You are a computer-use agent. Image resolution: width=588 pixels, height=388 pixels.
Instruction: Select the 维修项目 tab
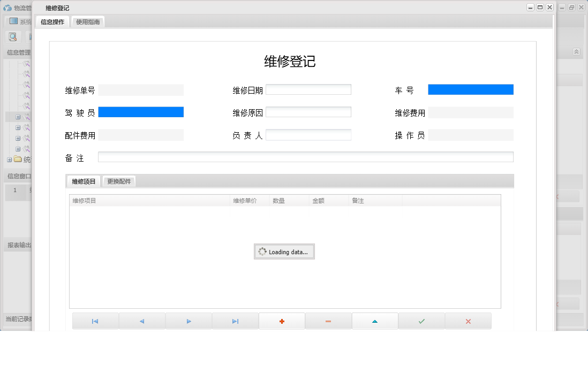[83, 181]
